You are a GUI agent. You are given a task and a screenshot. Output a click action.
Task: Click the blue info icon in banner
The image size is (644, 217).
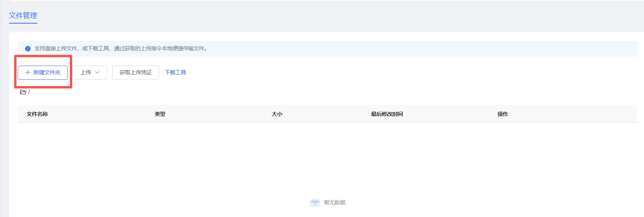[x=28, y=49]
